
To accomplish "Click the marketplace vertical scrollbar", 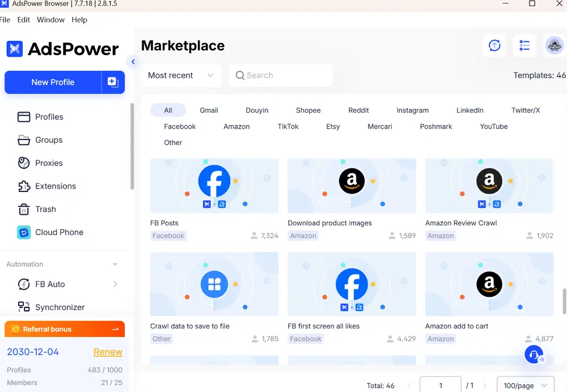I will (x=564, y=301).
